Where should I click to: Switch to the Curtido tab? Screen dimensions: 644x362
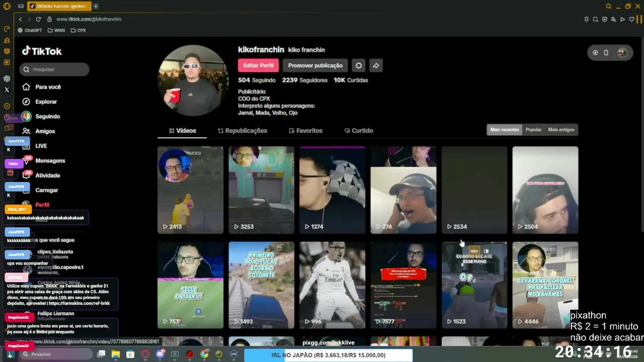click(x=358, y=131)
